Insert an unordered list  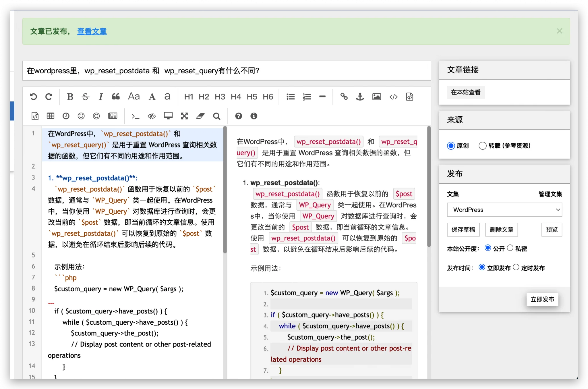(291, 97)
